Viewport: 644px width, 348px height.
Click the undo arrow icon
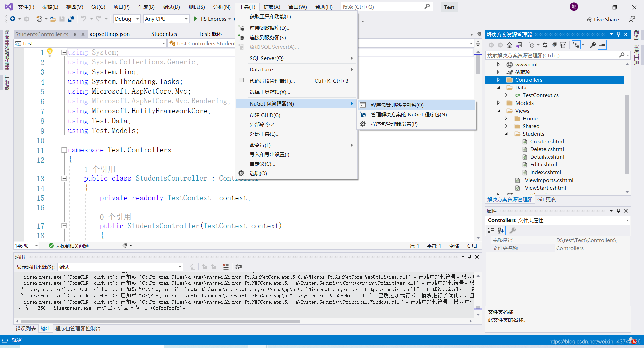pyautogui.click(x=84, y=19)
